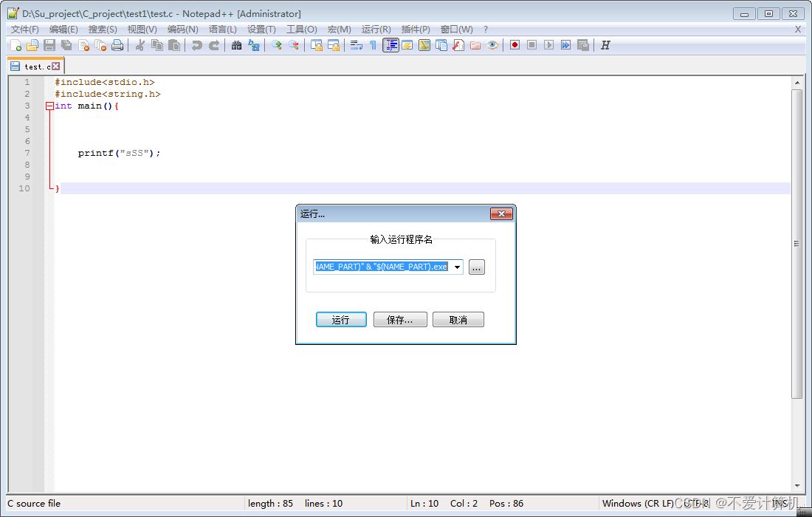The width and height of the screenshot is (812, 517).
Task: Toggle synchronized vertical scrolling
Action: point(317,45)
